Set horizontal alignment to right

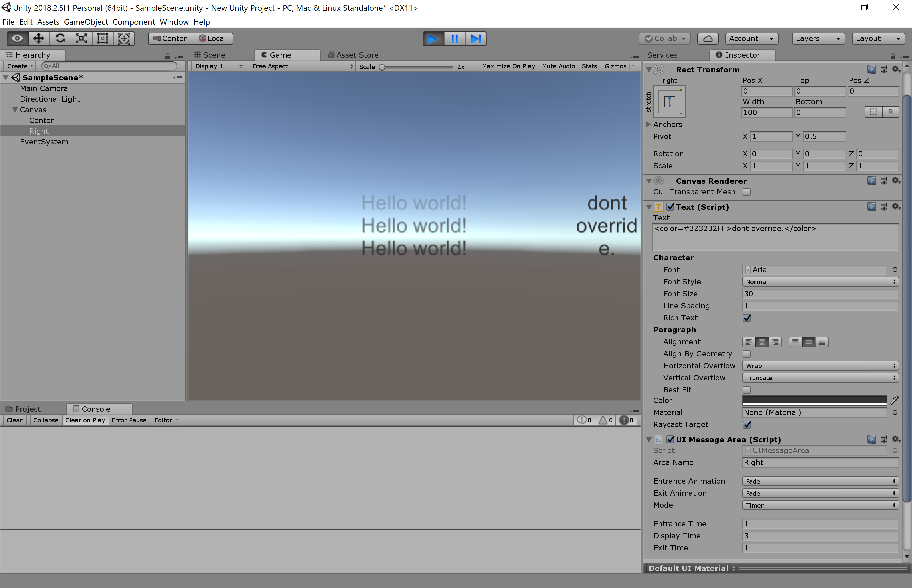[775, 342]
